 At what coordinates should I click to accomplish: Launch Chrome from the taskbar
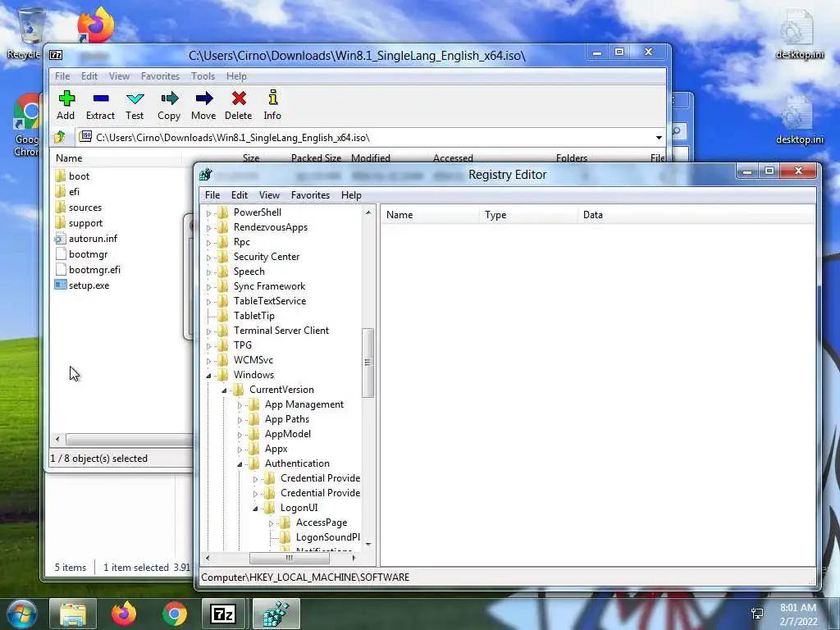174,614
